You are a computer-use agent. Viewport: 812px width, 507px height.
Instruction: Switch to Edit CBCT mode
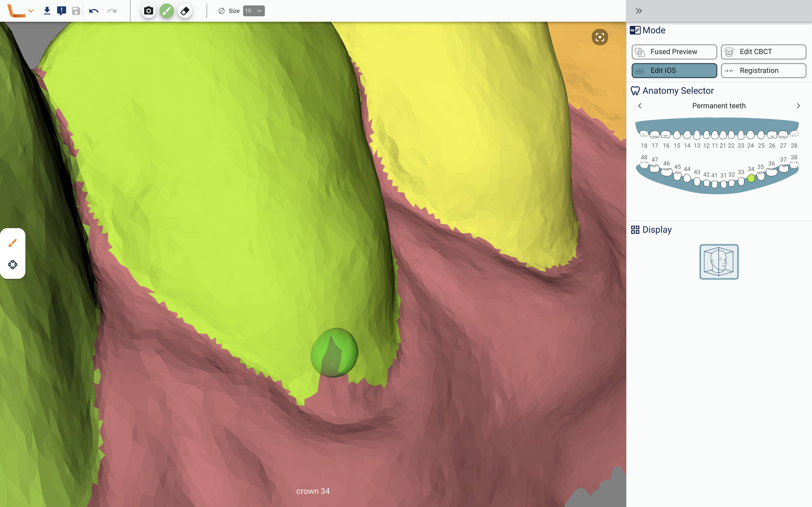click(763, 52)
